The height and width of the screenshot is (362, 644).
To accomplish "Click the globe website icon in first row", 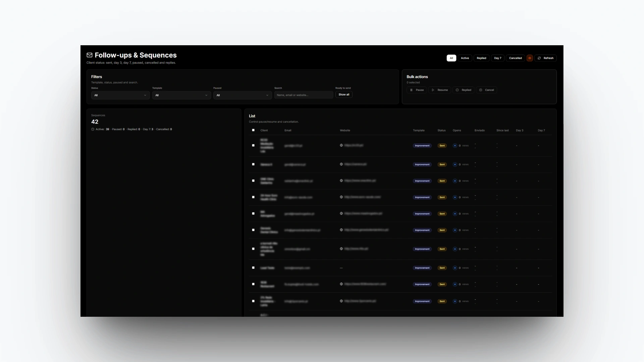I will coord(341,145).
